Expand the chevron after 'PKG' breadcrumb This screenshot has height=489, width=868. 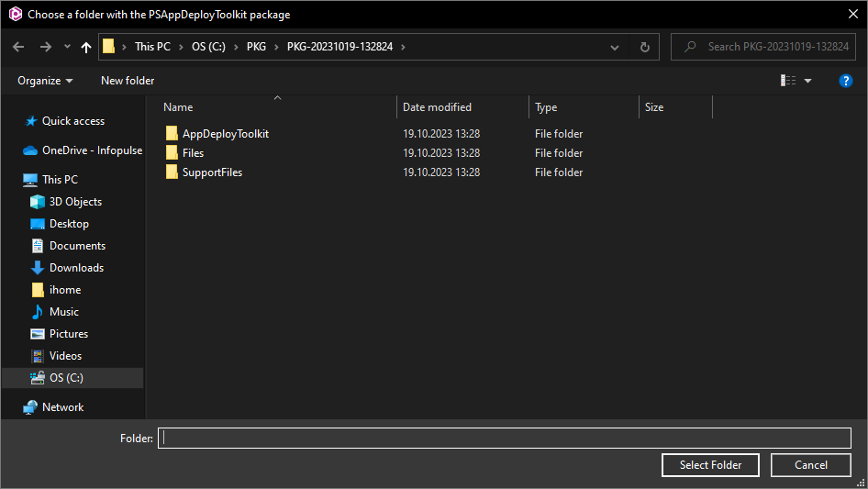click(x=276, y=47)
